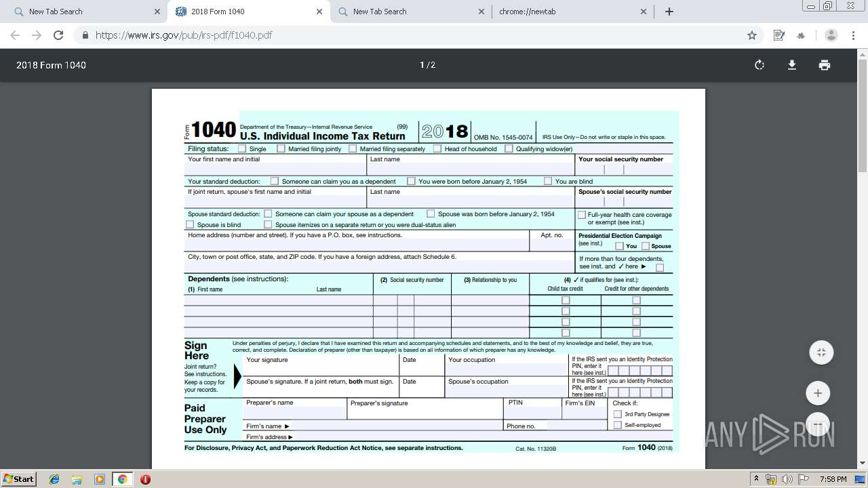Viewport: 868px width, 488px height.
Task: Open Internet Explorer from the taskbar
Action: tap(54, 479)
